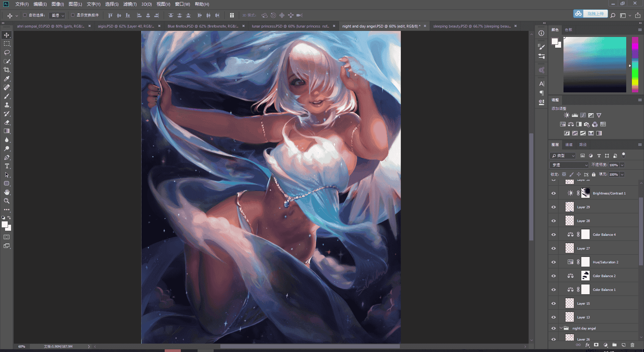Viewport: 644px width, 352px height.
Task: Hide the Layer 15 layer
Action: coord(553,303)
